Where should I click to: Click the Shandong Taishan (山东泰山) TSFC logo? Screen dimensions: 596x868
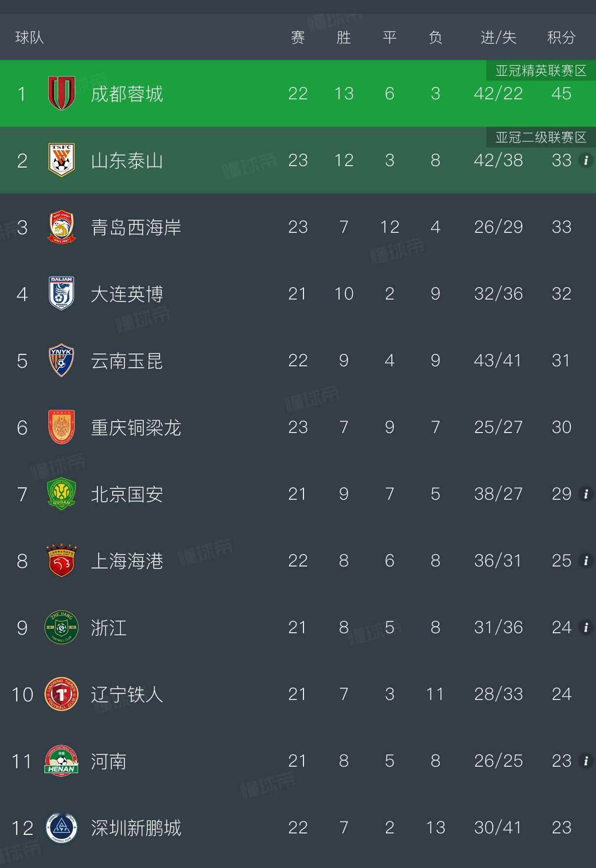[61, 160]
